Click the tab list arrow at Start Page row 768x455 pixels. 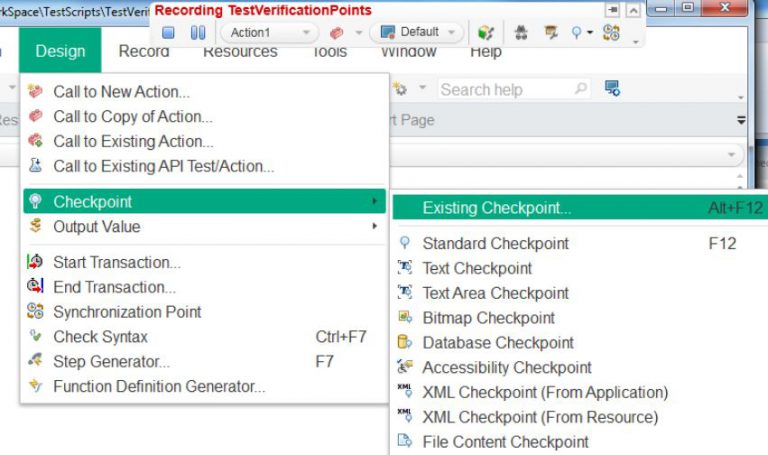point(741,120)
